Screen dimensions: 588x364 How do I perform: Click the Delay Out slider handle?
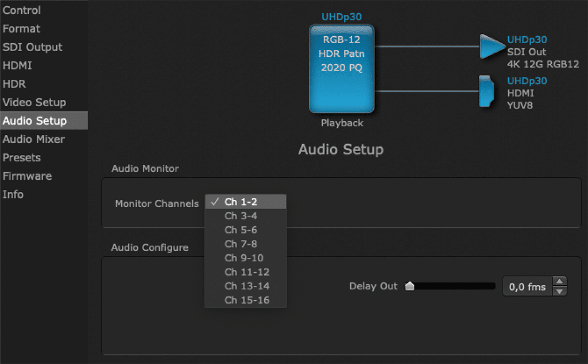tap(409, 286)
